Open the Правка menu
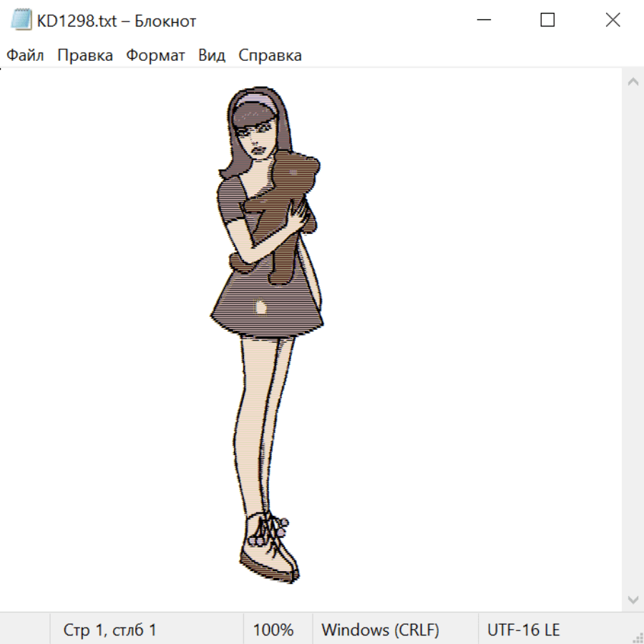644x644 pixels. tap(85, 56)
